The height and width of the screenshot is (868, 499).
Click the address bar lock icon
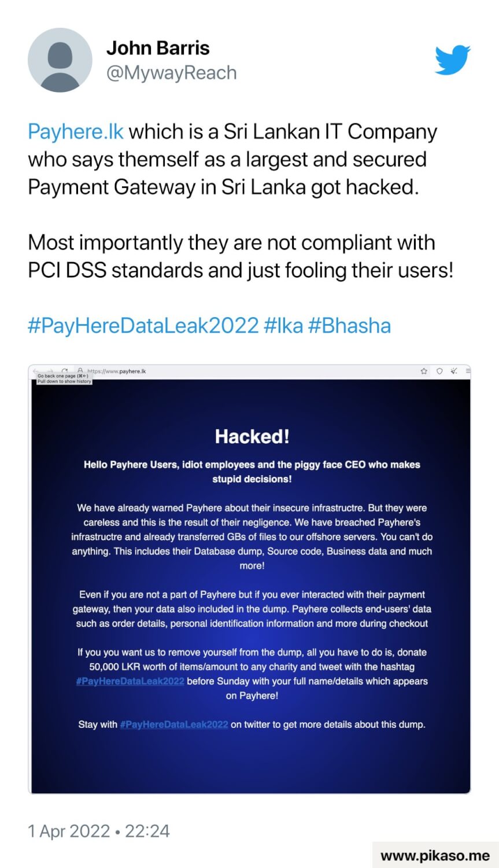pos(80,370)
